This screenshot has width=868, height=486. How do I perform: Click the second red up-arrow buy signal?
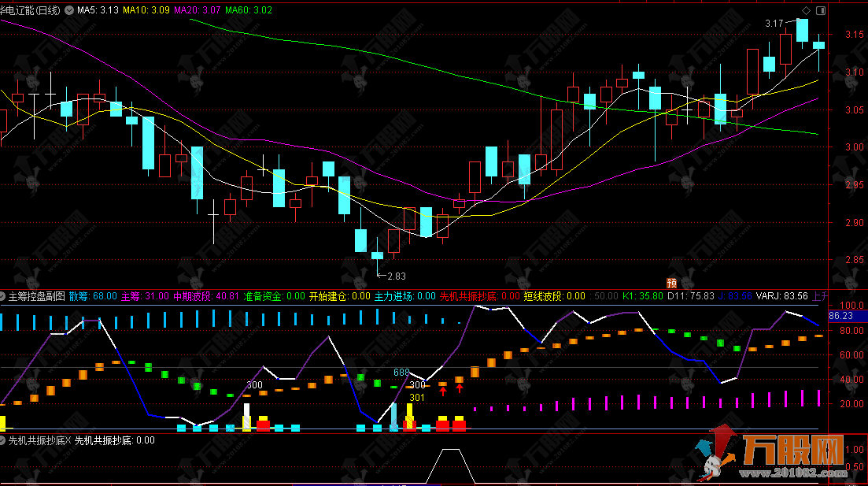coord(460,388)
